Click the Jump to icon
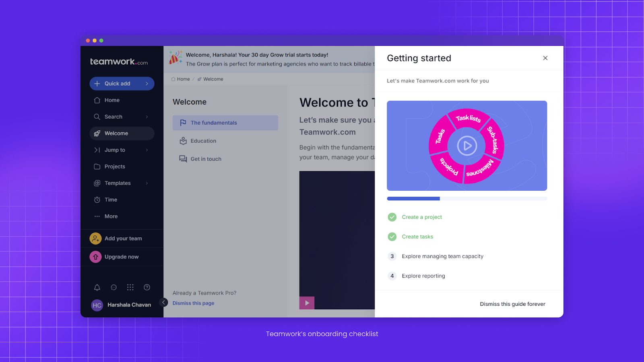644x362 pixels. click(x=97, y=150)
